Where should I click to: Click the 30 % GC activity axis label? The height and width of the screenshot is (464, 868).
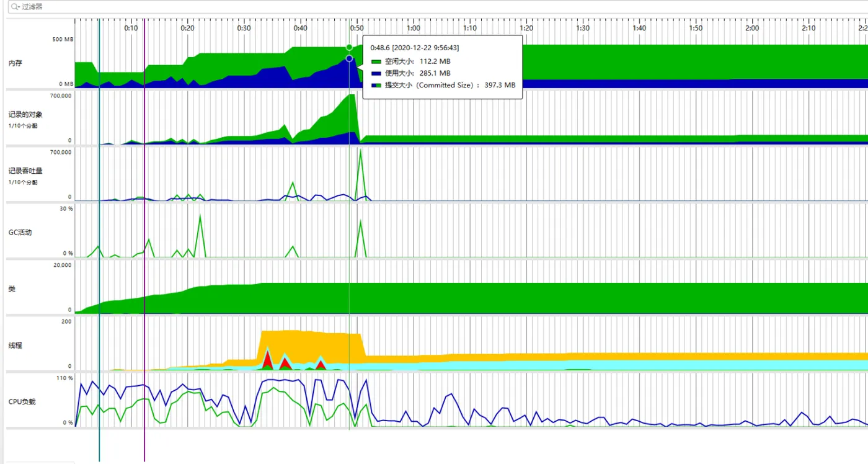pos(66,208)
